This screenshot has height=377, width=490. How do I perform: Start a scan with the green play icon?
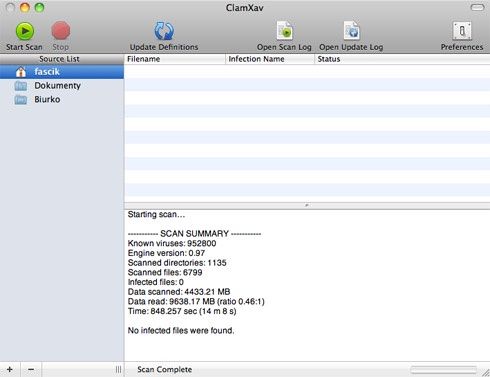(x=25, y=31)
